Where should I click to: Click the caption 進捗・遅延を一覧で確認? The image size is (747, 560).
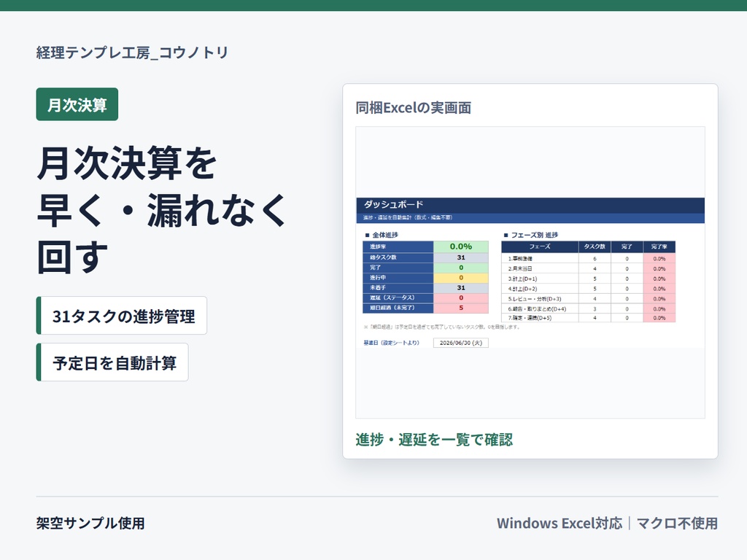434,439
